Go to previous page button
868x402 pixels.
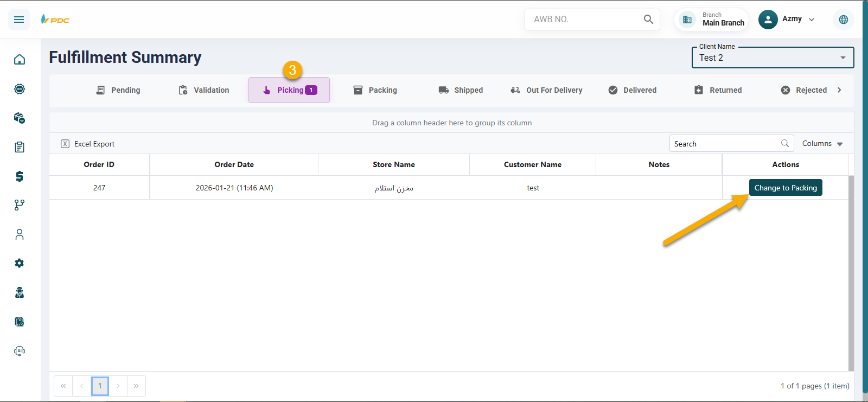(81, 386)
